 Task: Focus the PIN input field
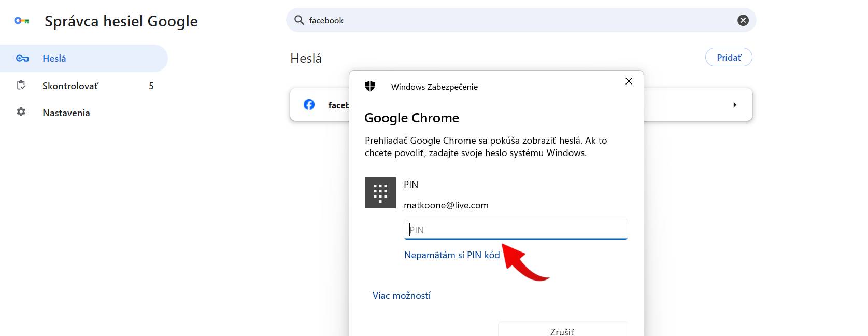point(516,229)
